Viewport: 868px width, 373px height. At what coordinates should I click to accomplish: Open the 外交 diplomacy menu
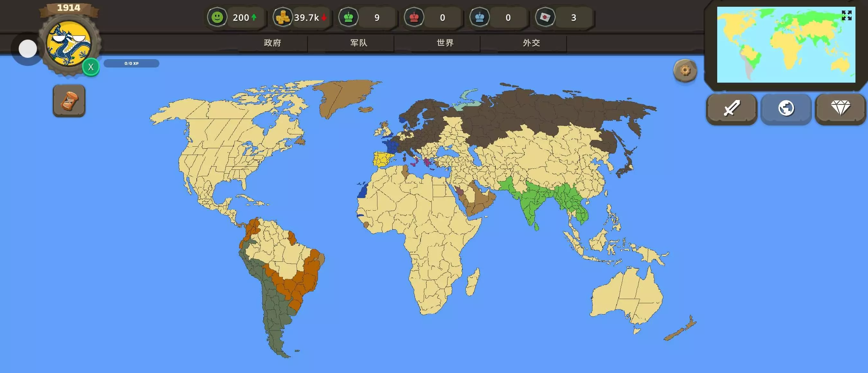coord(531,43)
